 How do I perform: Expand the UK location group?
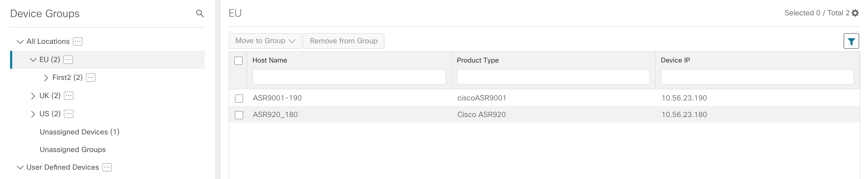click(x=33, y=96)
